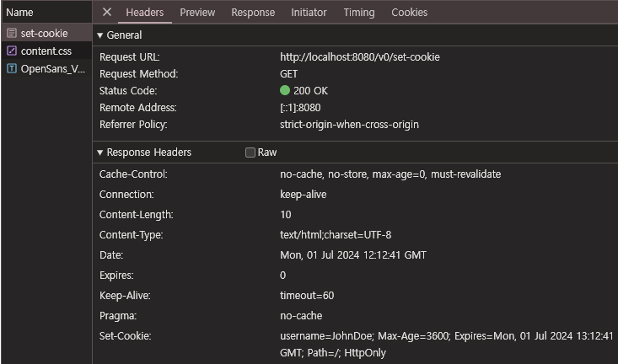This screenshot has width=618, height=364.
Task: Click the Content-Type header name
Action: tap(132, 235)
